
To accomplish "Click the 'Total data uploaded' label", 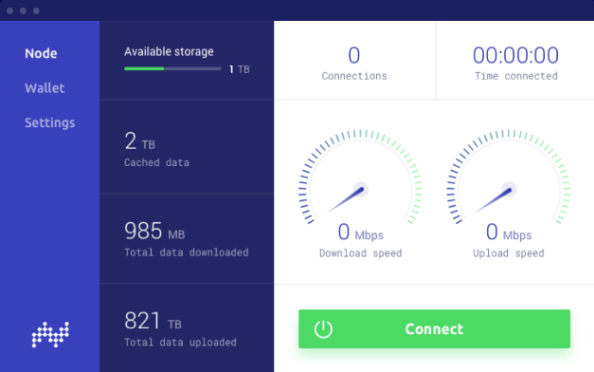I will pos(180,342).
